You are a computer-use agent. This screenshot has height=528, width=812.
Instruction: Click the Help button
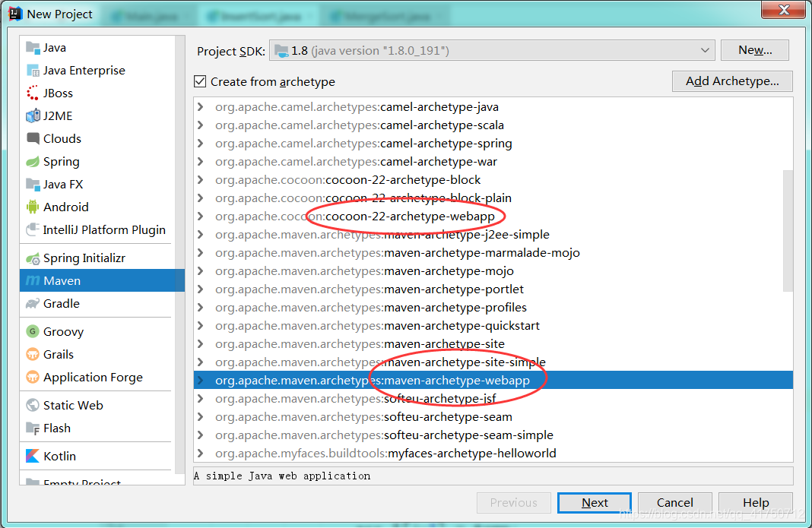click(756, 503)
